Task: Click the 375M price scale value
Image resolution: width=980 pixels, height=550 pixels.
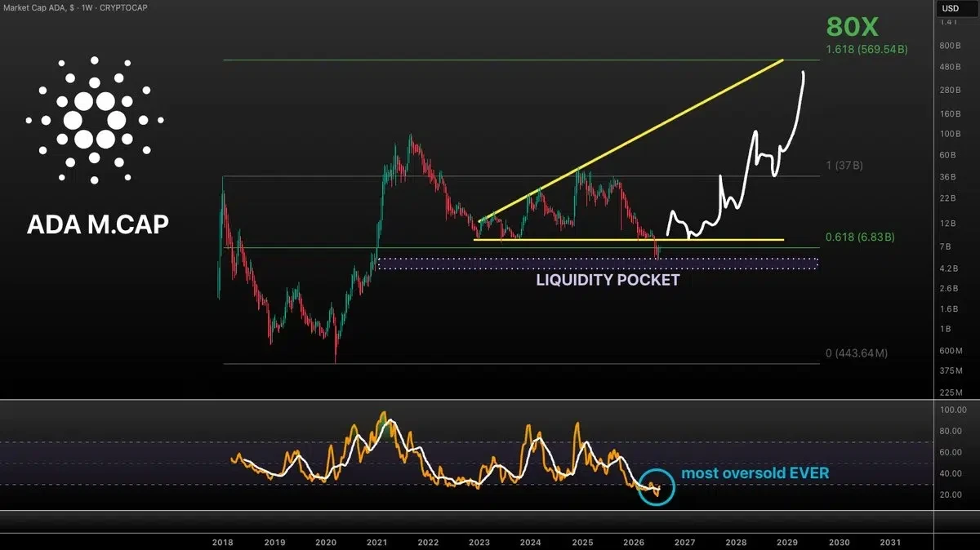Action: tap(951, 370)
